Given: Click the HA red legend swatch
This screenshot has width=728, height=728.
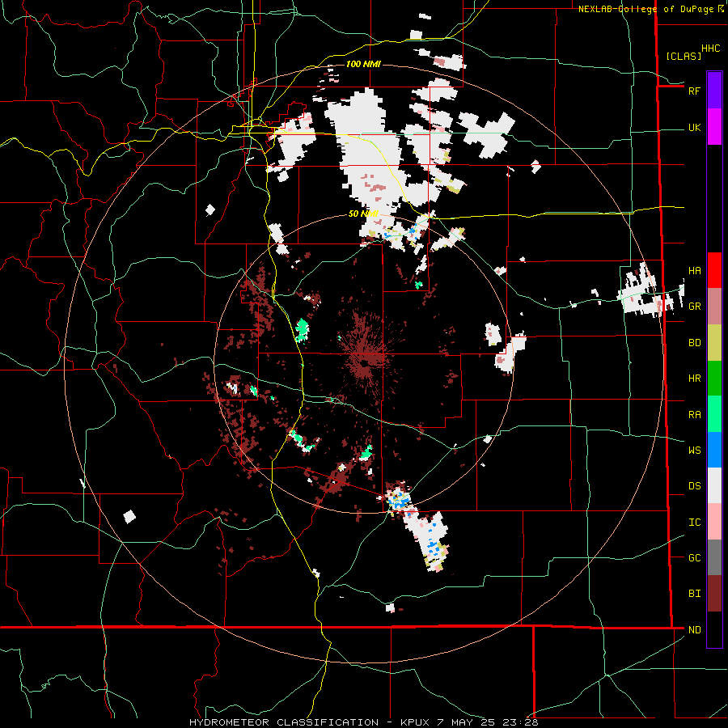Looking at the screenshot, I should point(714,270).
